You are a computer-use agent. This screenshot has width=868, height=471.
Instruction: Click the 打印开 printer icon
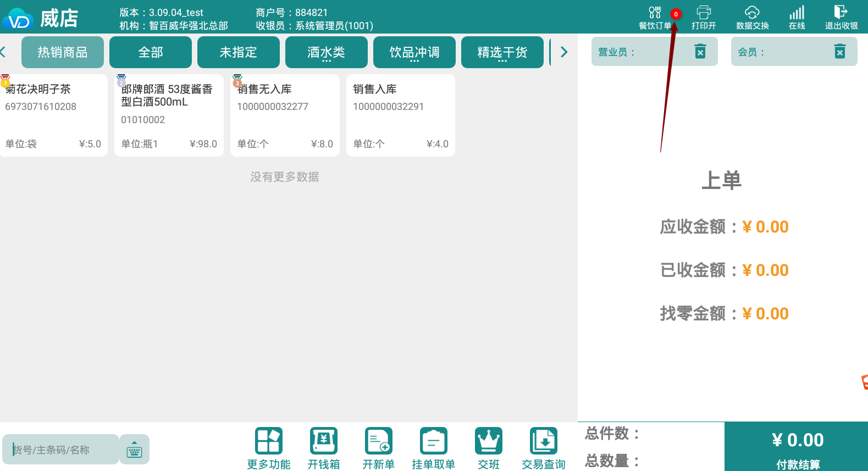704,17
